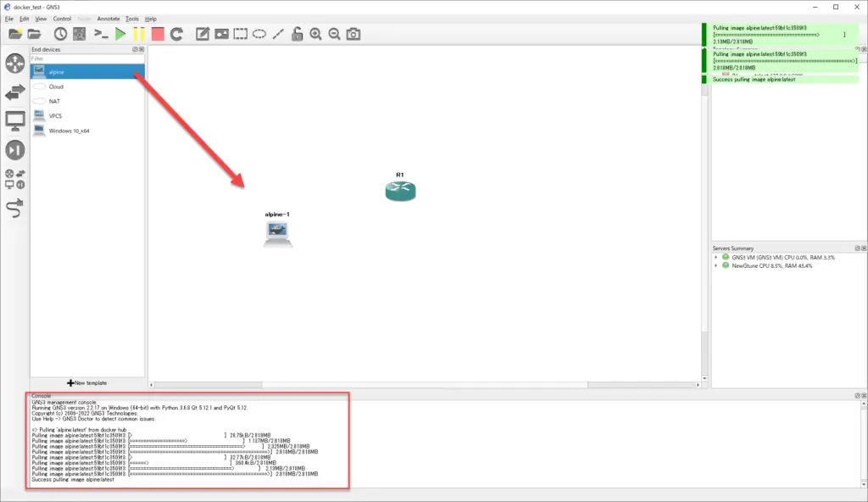Click the console scrollbar down arrow
Viewport: 868px width, 502px height.
(864, 485)
